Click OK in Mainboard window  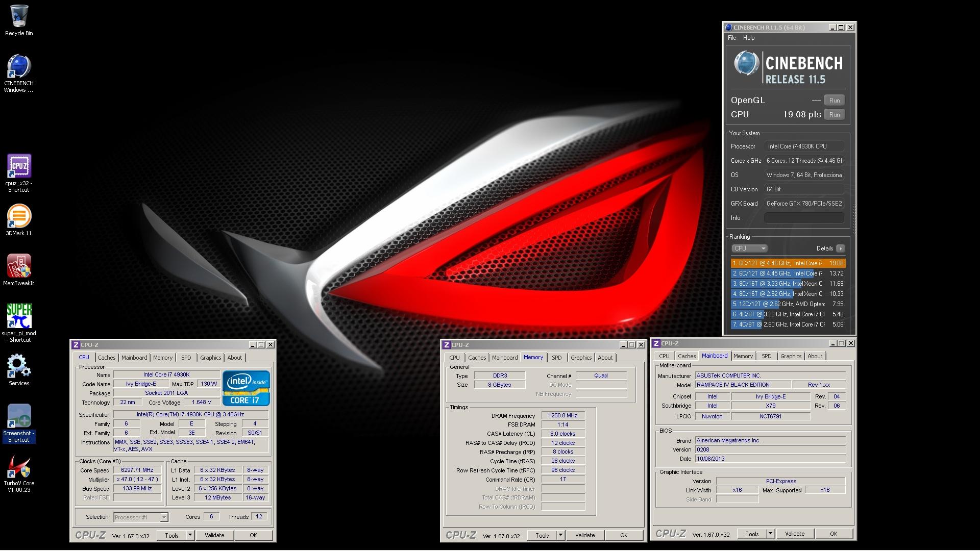pos(834,534)
